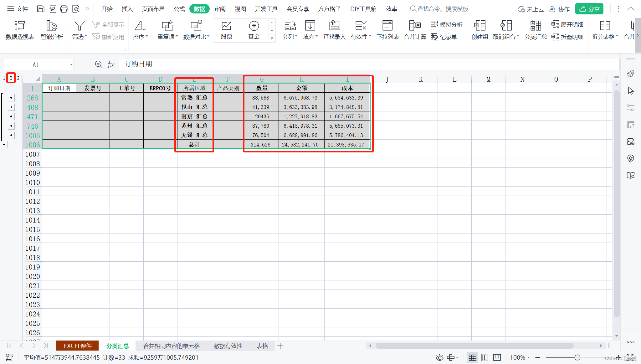Switch to outline level 1
This screenshot has height=364, width=641.
pyautogui.click(x=4, y=78)
